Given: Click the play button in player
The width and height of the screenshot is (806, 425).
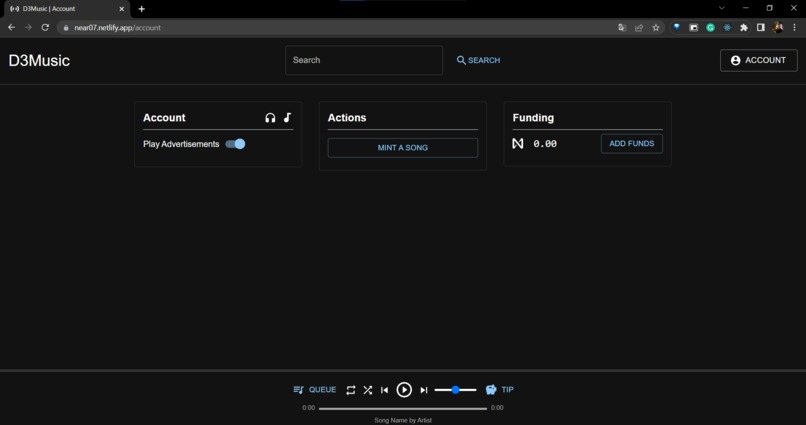Looking at the screenshot, I should [x=404, y=390].
